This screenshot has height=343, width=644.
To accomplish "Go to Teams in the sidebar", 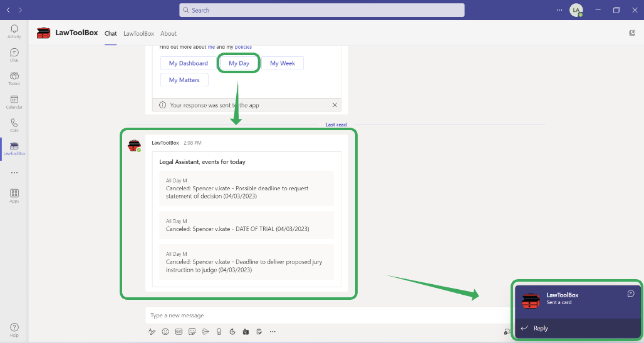I will (x=14, y=78).
